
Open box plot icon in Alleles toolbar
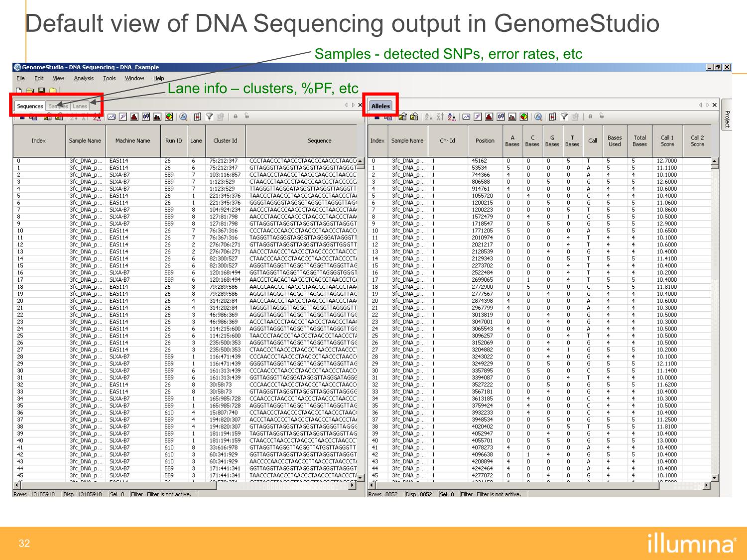click(501, 117)
